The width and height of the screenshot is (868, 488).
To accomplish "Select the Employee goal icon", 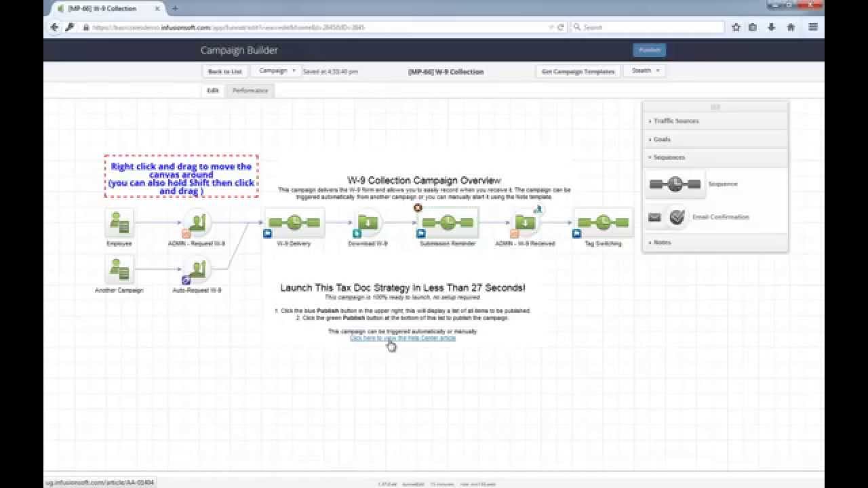I will [119, 222].
